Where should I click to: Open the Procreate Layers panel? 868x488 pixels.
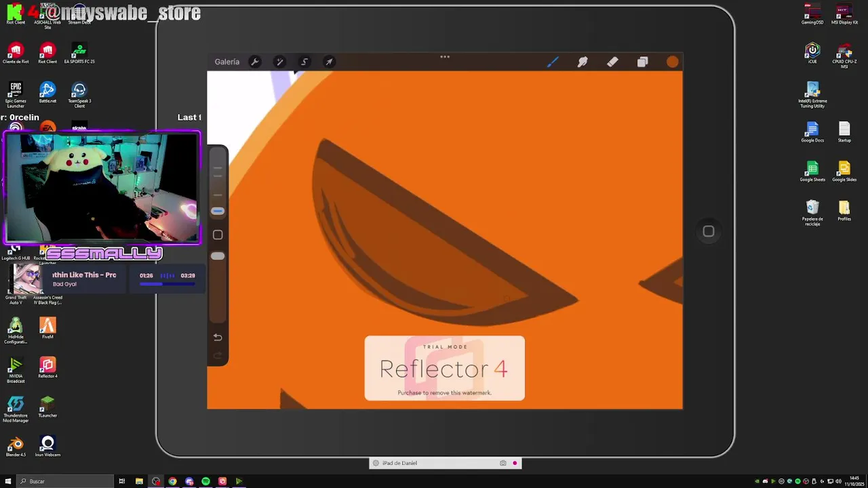point(642,62)
